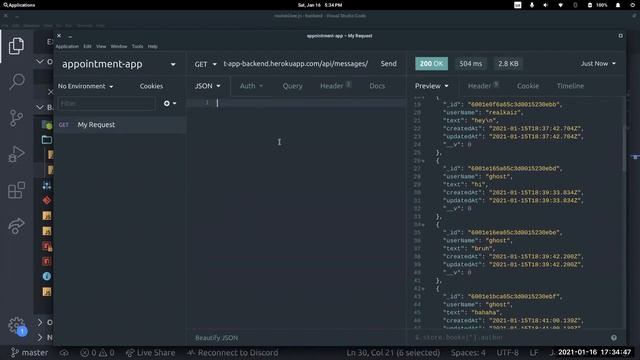
Task: Open the Help menu in Insomnia
Action: pos(153,47)
